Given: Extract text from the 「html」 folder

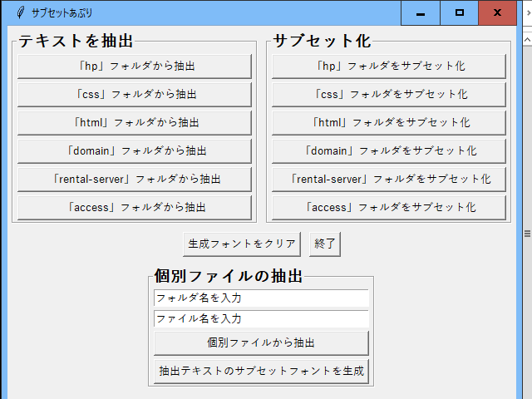Looking at the screenshot, I should (135, 122).
